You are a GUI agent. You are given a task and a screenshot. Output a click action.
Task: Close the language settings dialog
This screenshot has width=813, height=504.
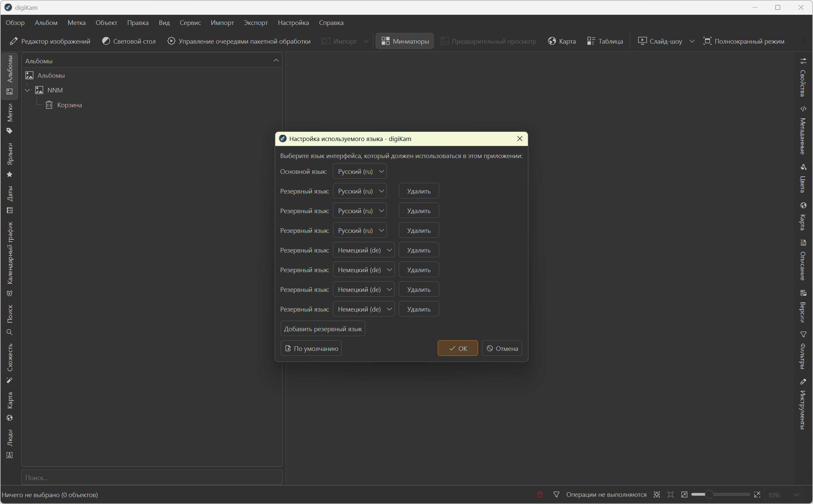(520, 139)
